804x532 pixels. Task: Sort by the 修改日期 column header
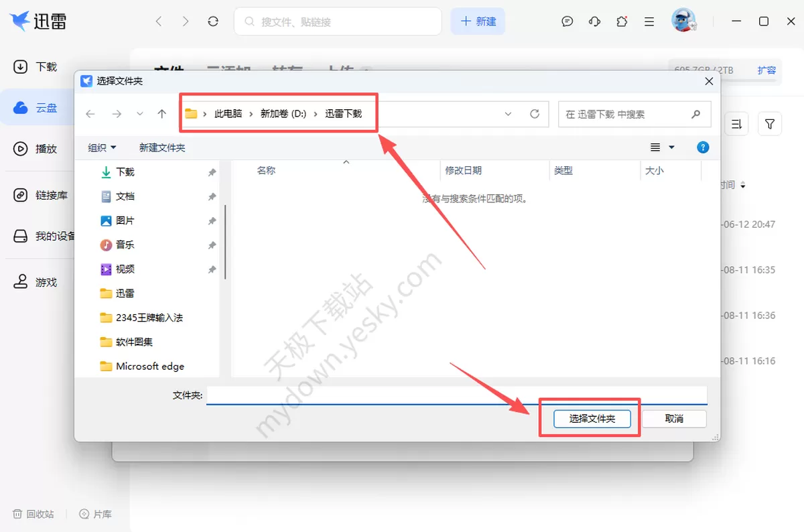(464, 170)
